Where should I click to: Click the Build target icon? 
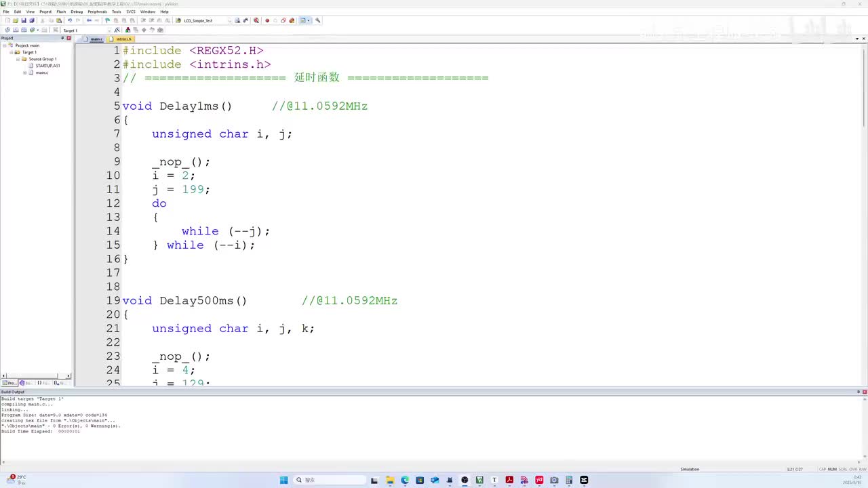click(x=15, y=30)
